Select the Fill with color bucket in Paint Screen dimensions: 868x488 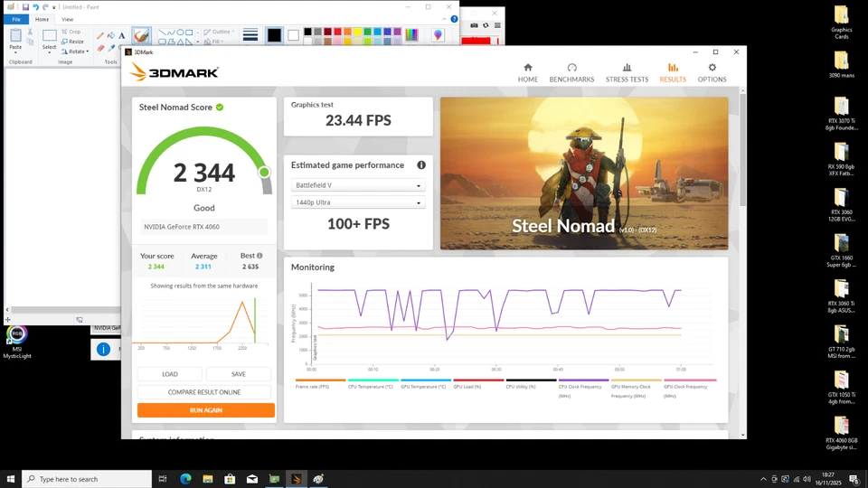(x=111, y=35)
